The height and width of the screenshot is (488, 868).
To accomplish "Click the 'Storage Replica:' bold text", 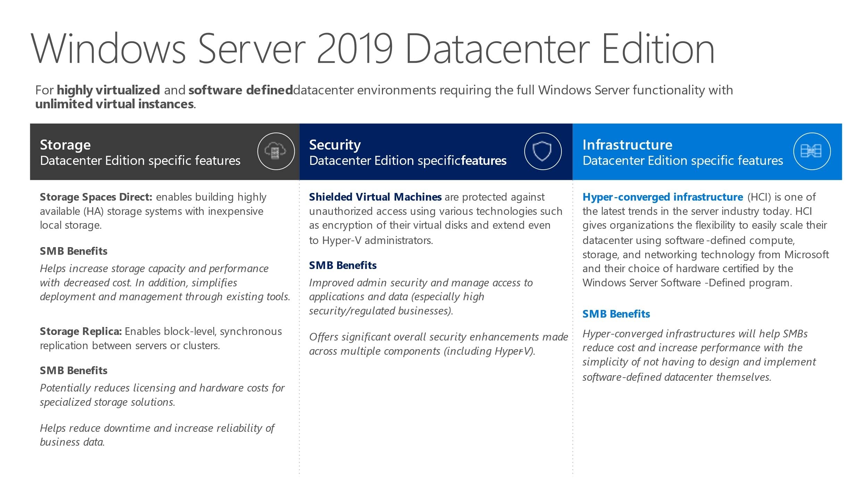I will point(81,331).
